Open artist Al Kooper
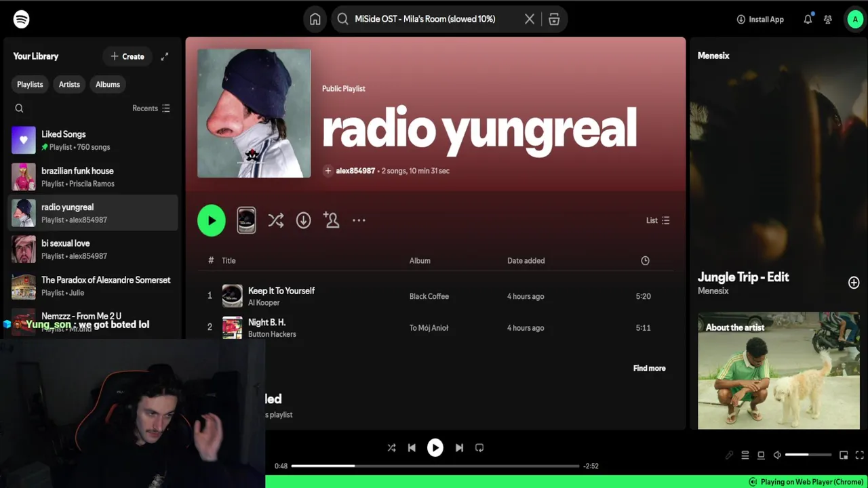Viewport: 868px width, 488px height. point(264,303)
